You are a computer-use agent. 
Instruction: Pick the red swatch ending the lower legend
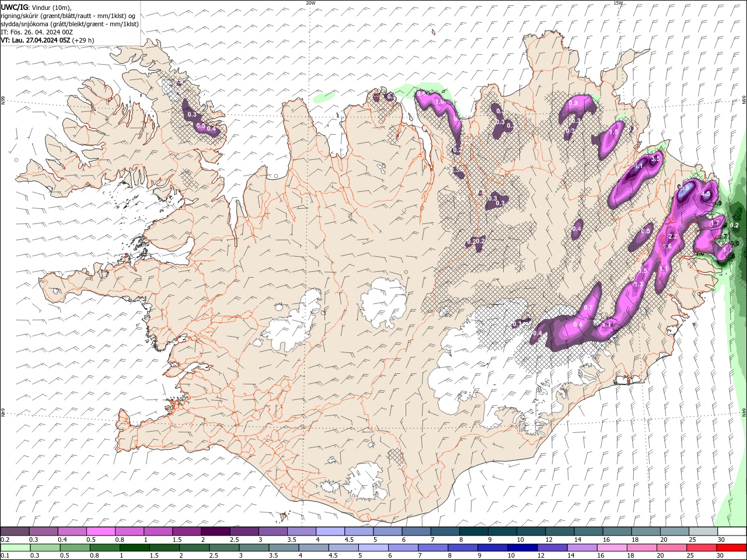(731, 548)
